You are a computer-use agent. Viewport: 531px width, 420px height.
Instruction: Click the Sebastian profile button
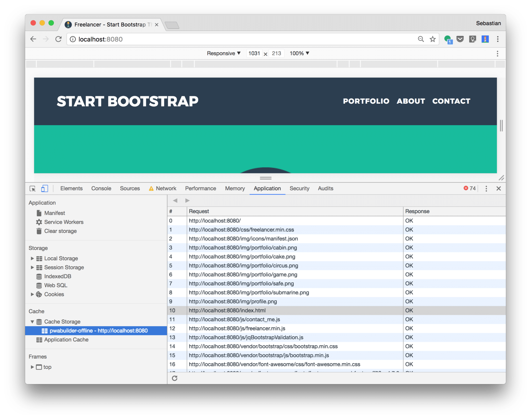click(488, 23)
